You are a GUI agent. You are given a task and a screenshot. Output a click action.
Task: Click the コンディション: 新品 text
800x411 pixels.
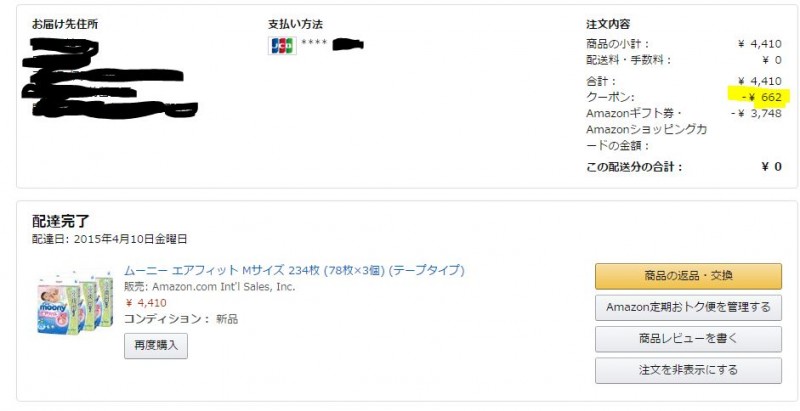(x=181, y=319)
